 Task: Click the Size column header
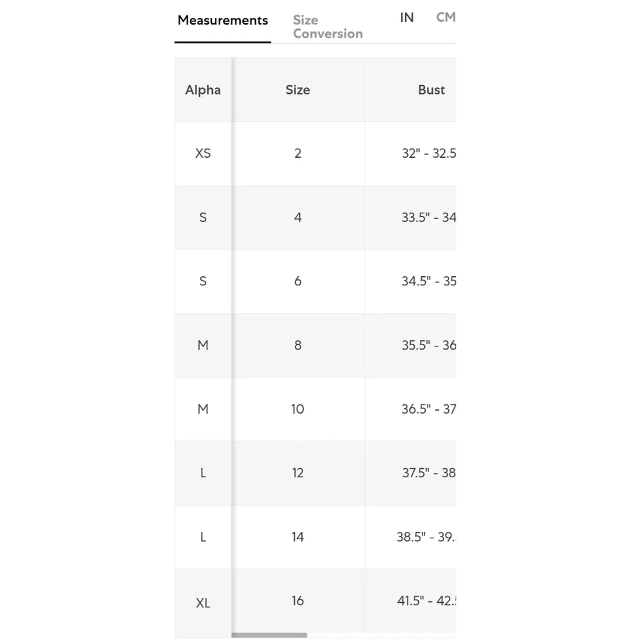point(298,90)
